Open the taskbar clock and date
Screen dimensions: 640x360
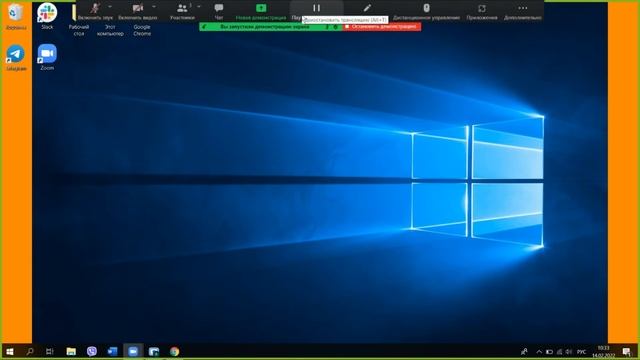pyautogui.click(x=604, y=351)
